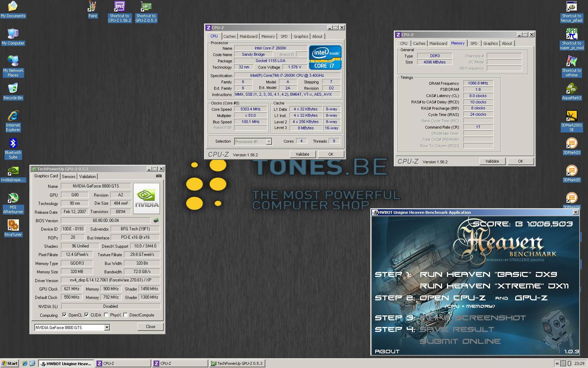Open the Shortcut to CPU-Z 1.56.2 icon

point(120,12)
